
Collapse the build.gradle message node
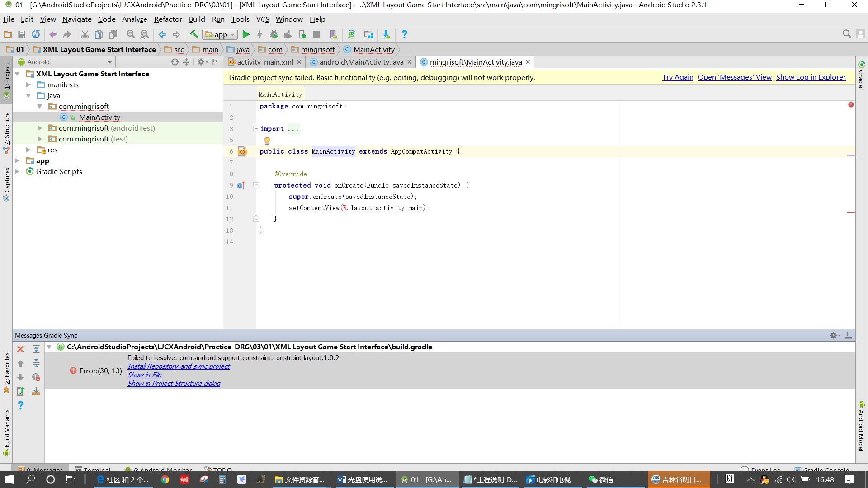(x=49, y=347)
